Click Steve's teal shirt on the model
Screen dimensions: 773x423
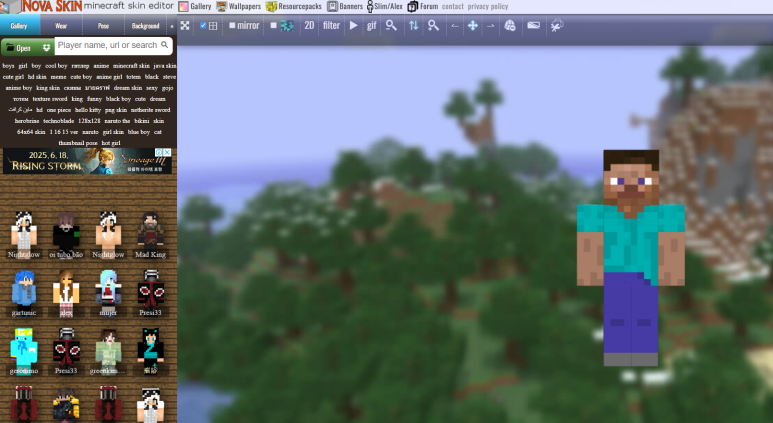pyautogui.click(x=631, y=242)
